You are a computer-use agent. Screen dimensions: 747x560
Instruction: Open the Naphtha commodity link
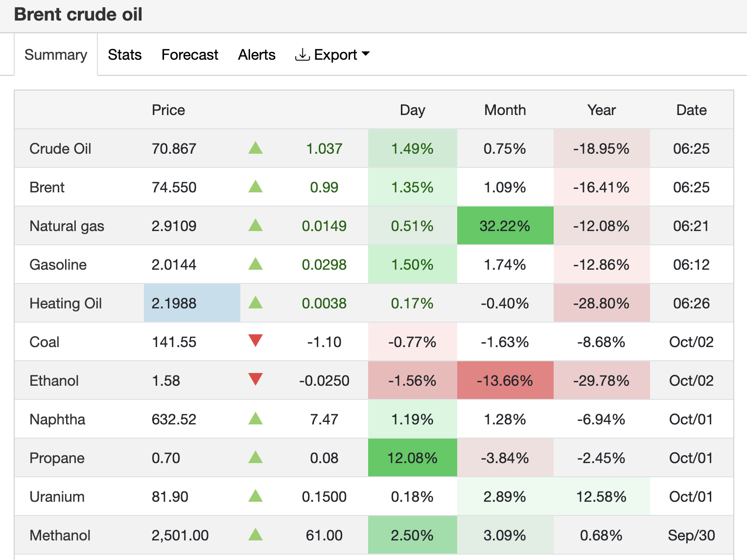(57, 419)
